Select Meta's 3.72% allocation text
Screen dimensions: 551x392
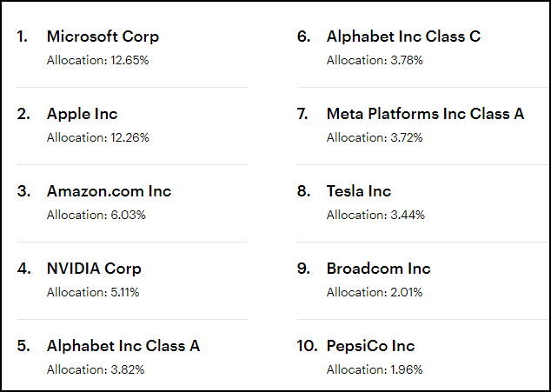tap(375, 137)
